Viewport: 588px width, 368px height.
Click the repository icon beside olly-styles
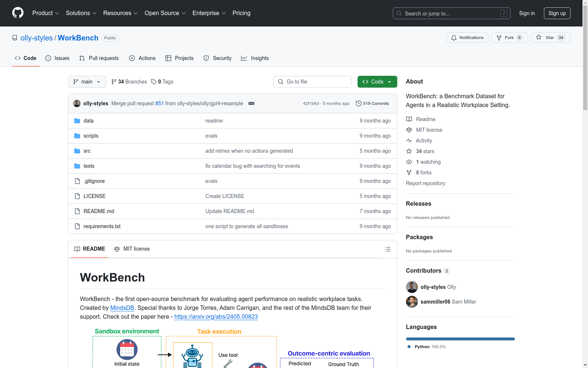click(15, 38)
